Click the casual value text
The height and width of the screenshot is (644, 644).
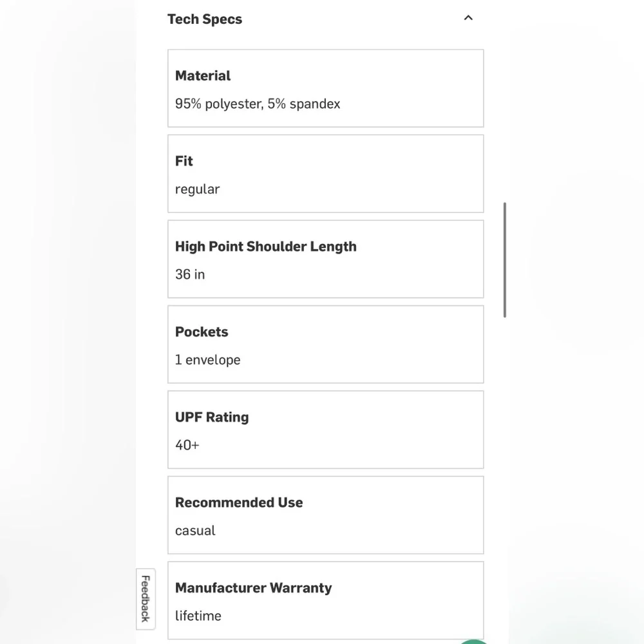coord(195,531)
